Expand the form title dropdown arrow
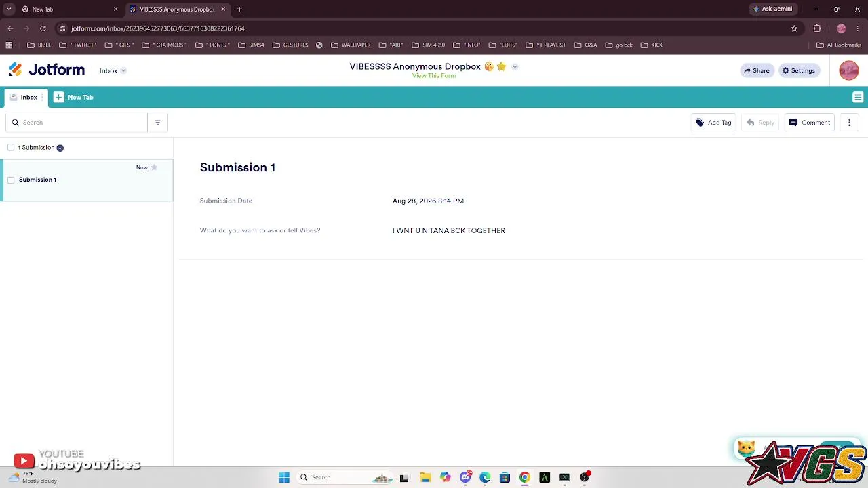This screenshot has width=868, height=488. [x=515, y=66]
